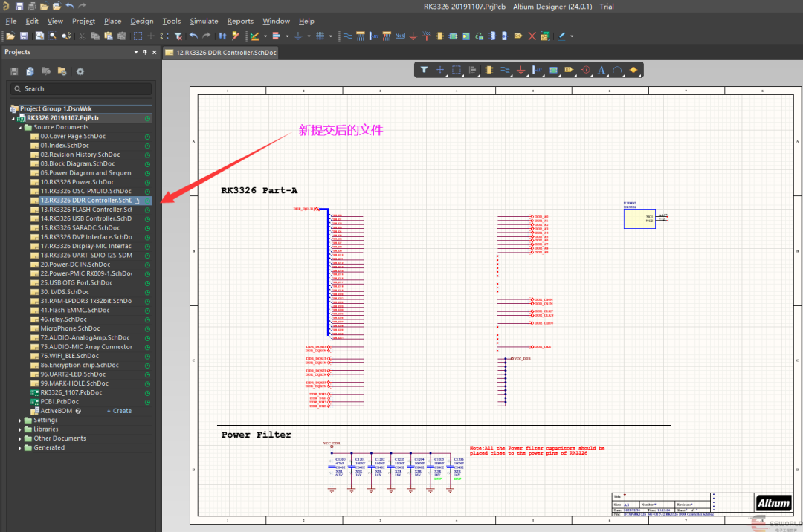Select the Place Part tool in active bar
Image resolution: width=803 pixels, height=532 pixels.
pyautogui.click(x=488, y=70)
